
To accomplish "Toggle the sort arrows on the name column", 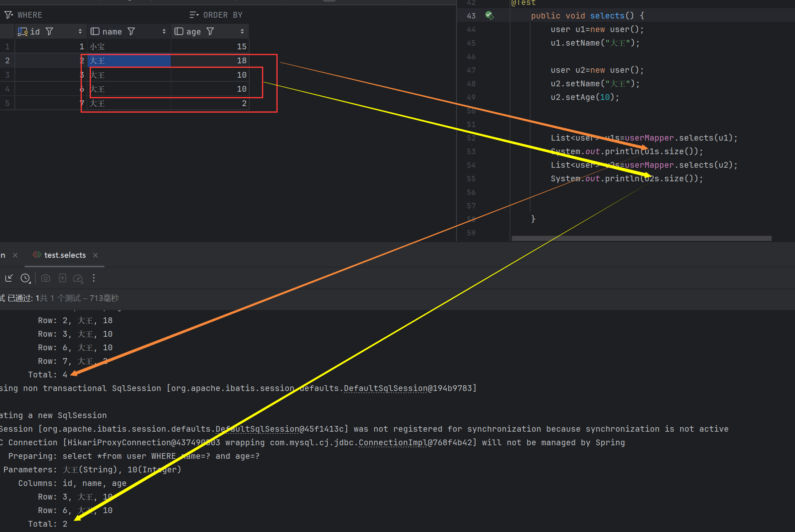I will pos(164,32).
